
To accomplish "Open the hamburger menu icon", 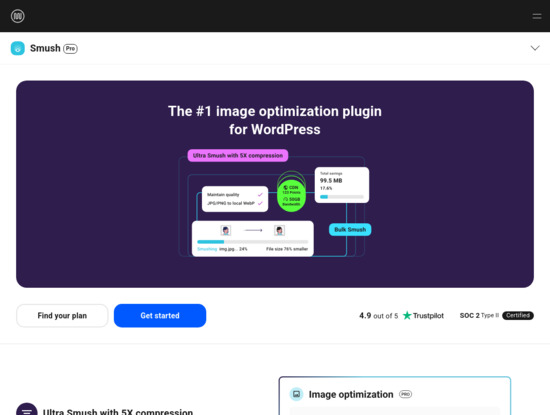I will click(537, 16).
